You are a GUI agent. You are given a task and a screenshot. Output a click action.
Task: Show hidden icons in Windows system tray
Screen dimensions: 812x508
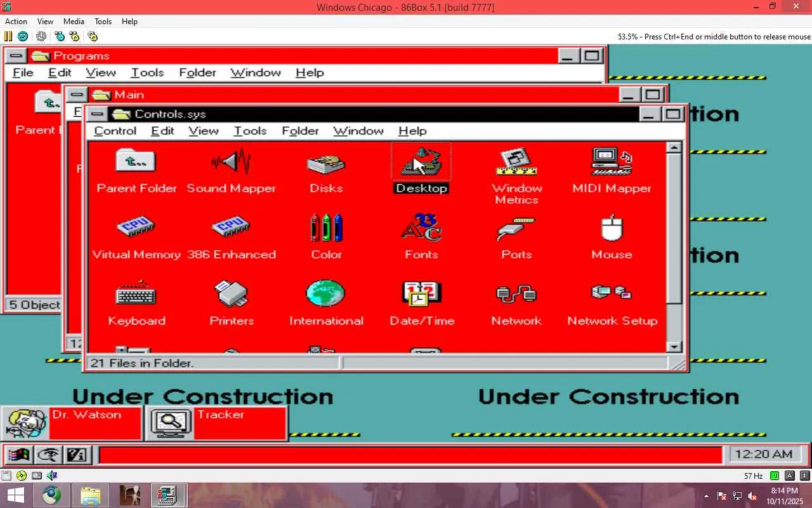706,496
